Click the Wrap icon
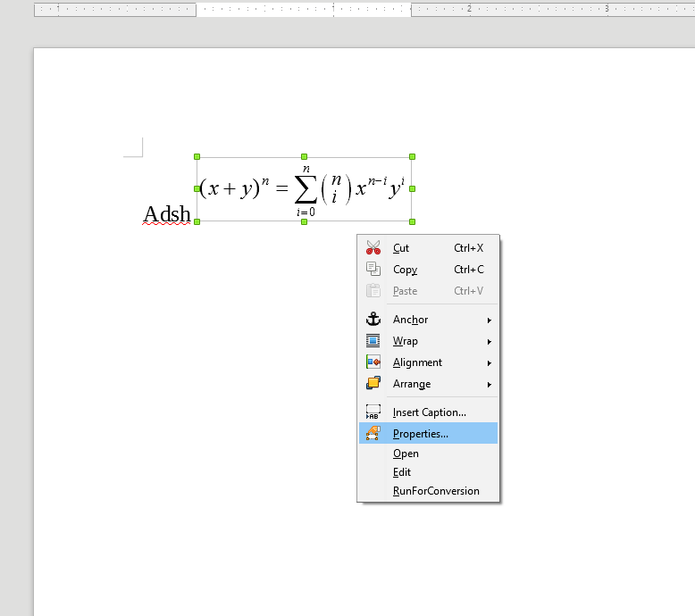 click(373, 340)
